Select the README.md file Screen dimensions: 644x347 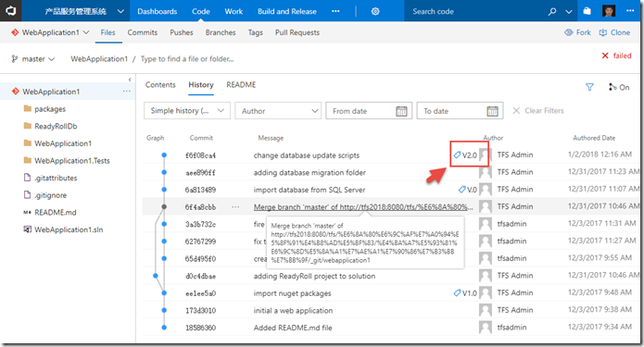click(55, 213)
